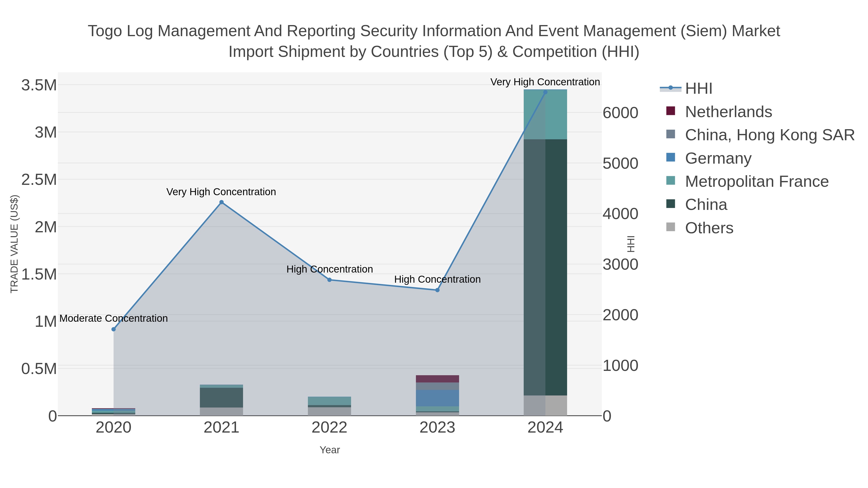This screenshot has height=488, width=868.
Task: Click the 2024 x-axis label
Action: click(x=546, y=427)
